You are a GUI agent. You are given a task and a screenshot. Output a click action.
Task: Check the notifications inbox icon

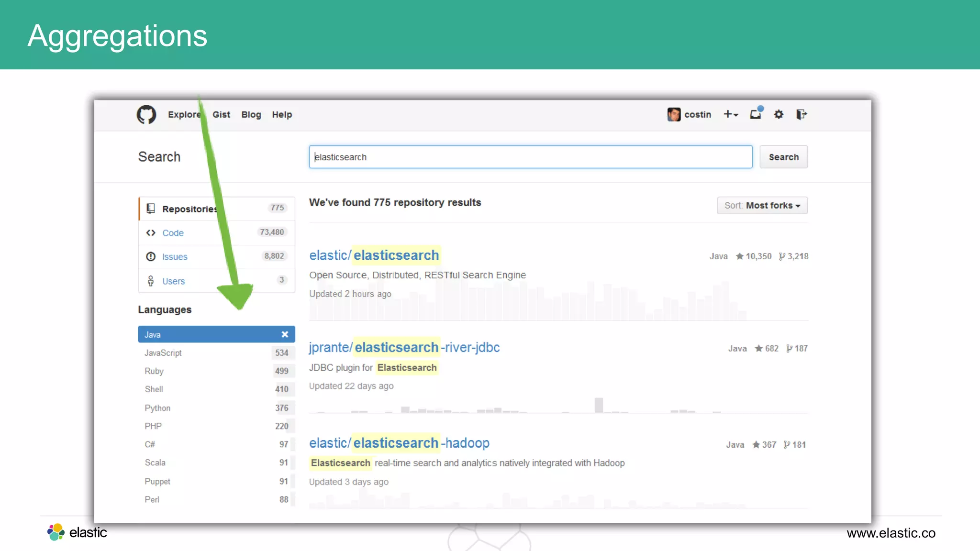tap(756, 113)
